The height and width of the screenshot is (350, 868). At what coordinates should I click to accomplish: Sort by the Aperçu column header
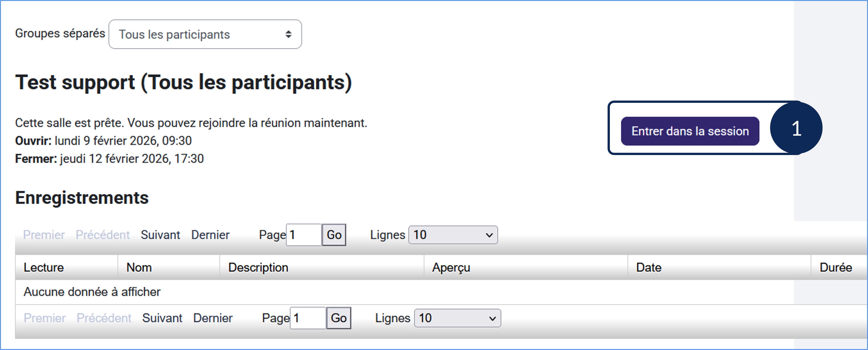click(451, 267)
